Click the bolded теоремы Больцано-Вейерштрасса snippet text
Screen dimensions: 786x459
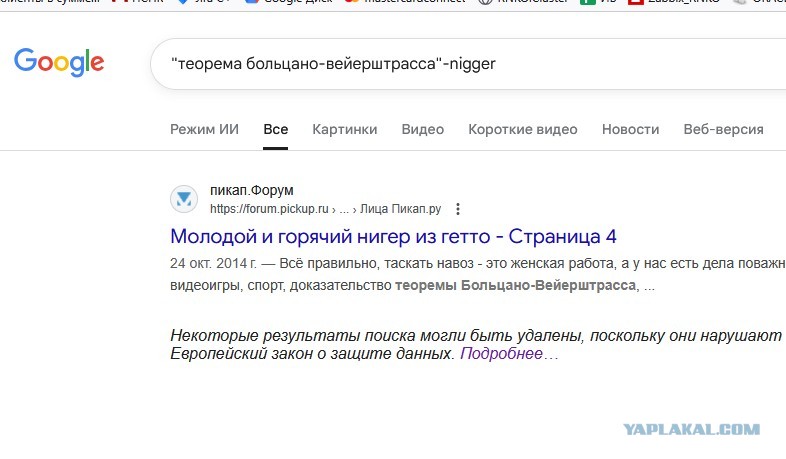tap(515, 285)
